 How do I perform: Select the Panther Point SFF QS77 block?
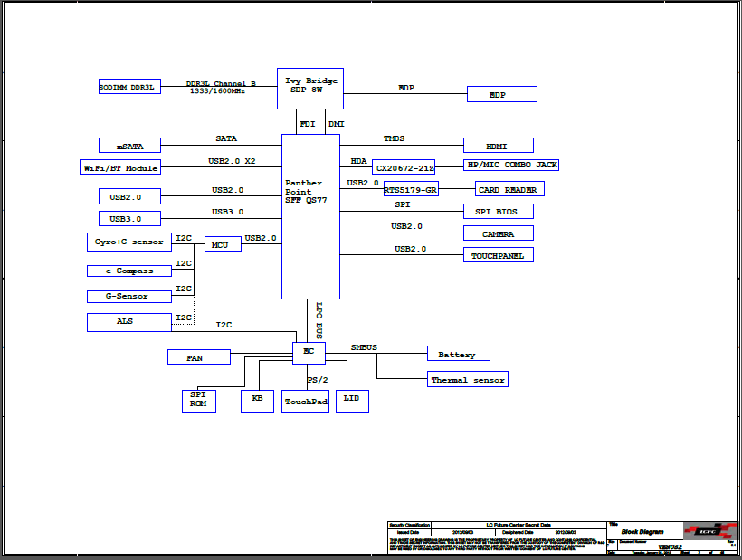tap(311, 216)
